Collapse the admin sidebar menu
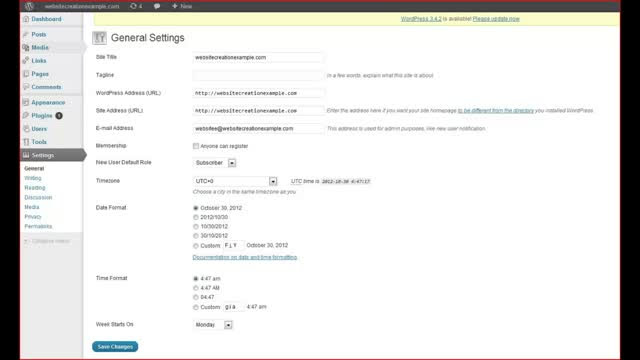Viewport: 640px width, 360px height. (x=47, y=241)
